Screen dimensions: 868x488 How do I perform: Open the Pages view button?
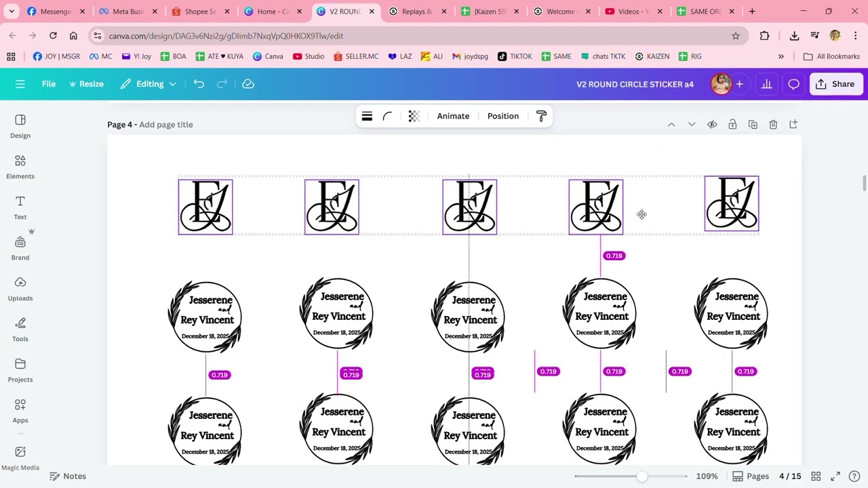751,476
